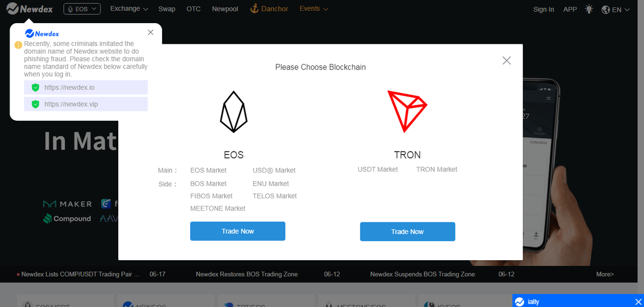Click Trade Now under TRON

coord(408,232)
